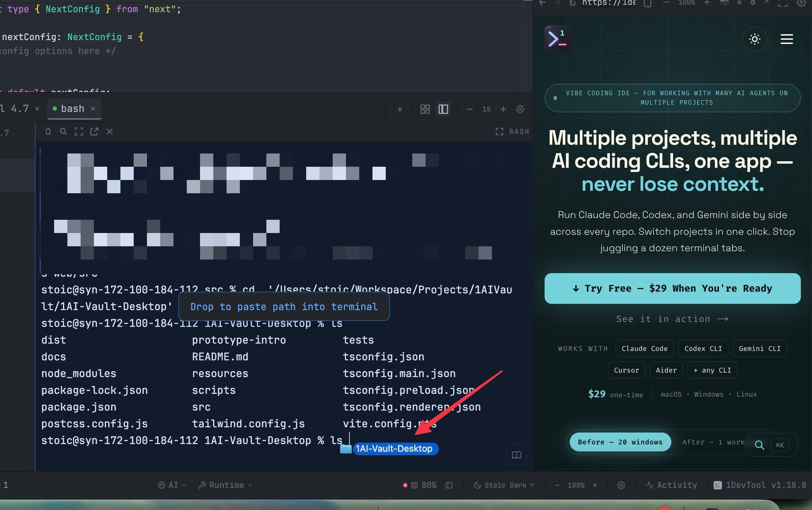The image size is (812, 510).
Task: Open settings gear in status bar
Action: (621, 485)
